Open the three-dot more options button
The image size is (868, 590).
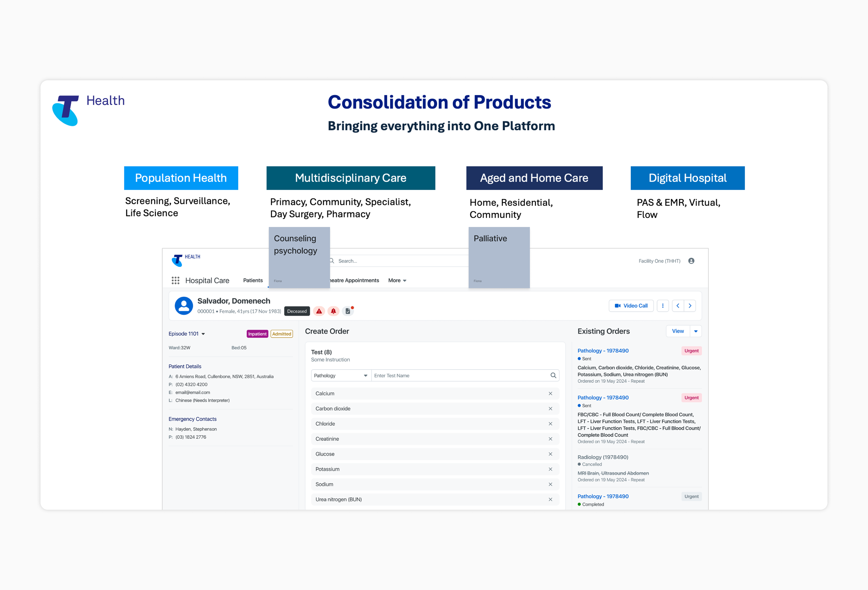663,306
